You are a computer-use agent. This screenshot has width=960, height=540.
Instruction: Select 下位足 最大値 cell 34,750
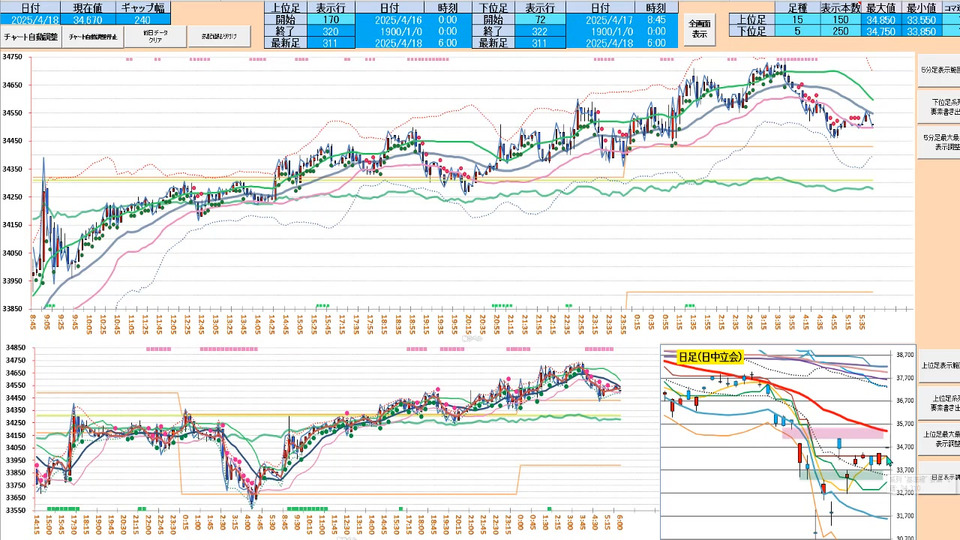pos(881,31)
